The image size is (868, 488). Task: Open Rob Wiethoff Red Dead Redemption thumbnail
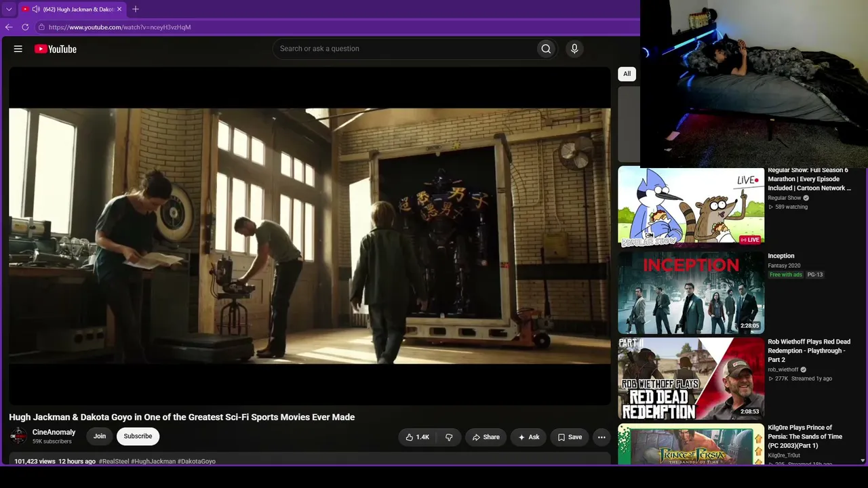click(691, 379)
